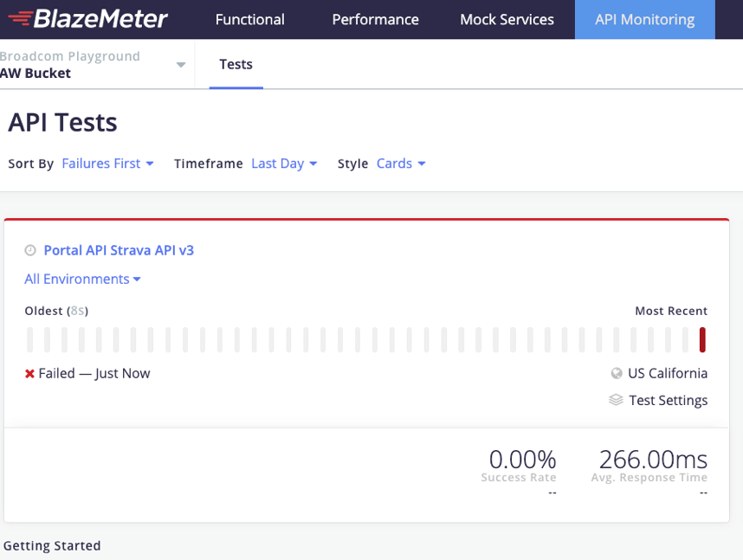Click the Oldest (8s) label
The height and width of the screenshot is (560, 743).
coord(56,311)
